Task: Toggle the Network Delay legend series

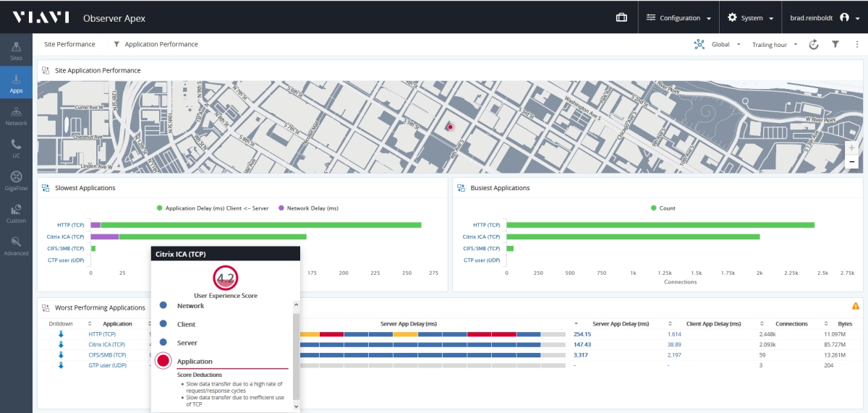Action: click(308, 208)
